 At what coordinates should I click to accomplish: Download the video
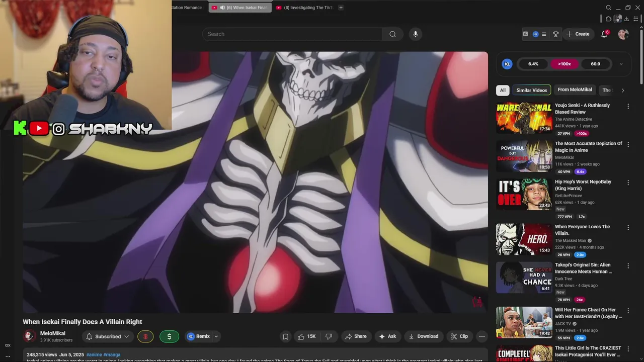[424, 336]
